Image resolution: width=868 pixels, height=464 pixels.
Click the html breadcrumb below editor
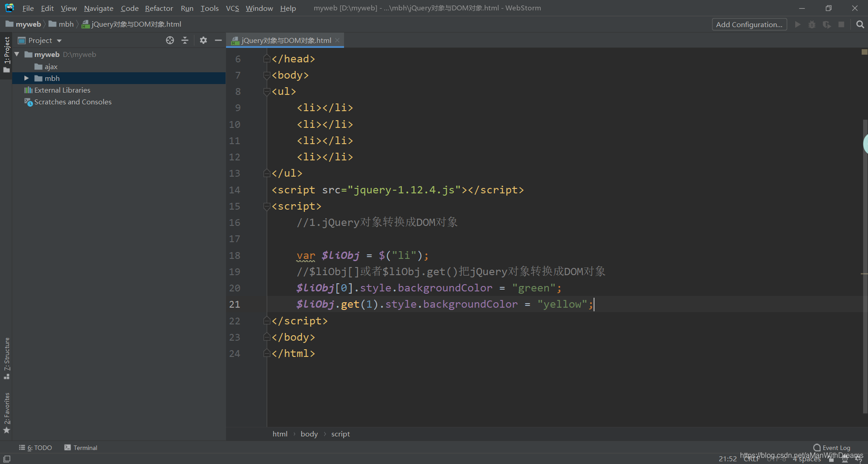[280, 434]
